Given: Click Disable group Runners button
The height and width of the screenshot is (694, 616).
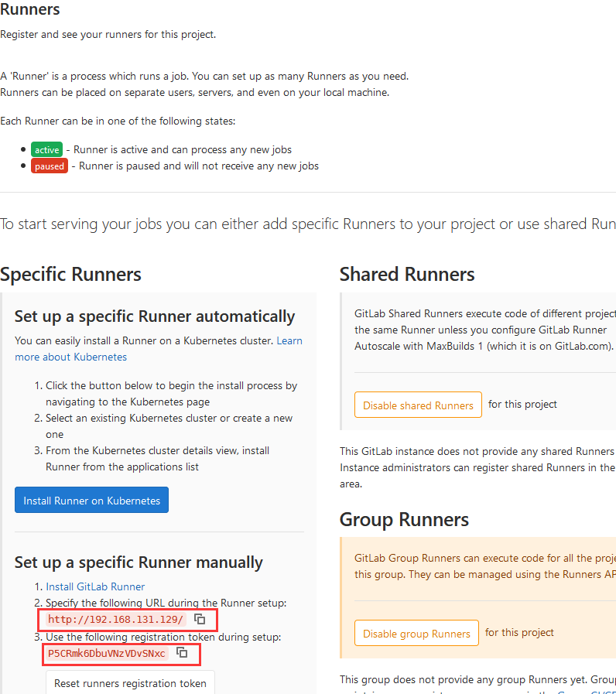Looking at the screenshot, I should (x=416, y=633).
